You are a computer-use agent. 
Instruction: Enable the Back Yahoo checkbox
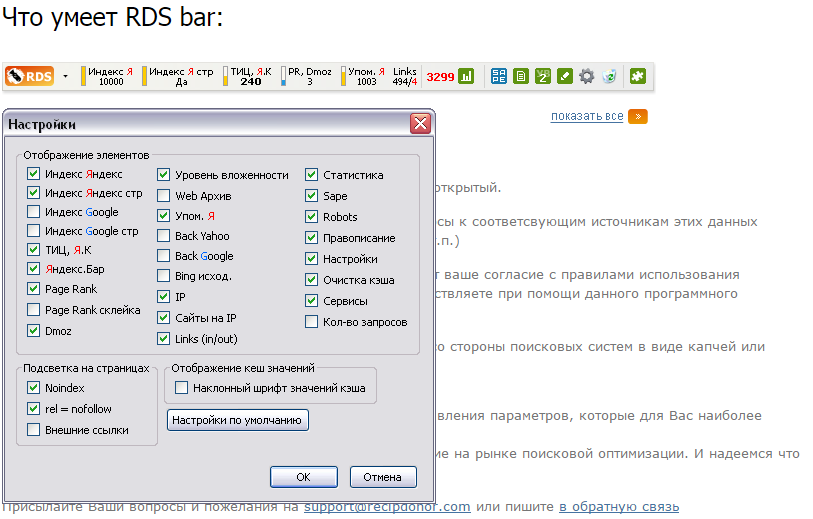pyautogui.click(x=163, y=236)
